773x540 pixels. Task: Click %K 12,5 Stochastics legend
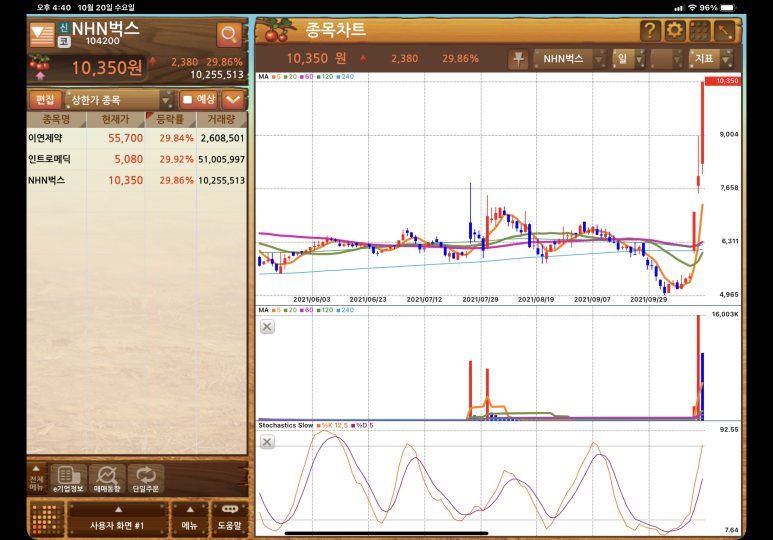click(333, 425)
